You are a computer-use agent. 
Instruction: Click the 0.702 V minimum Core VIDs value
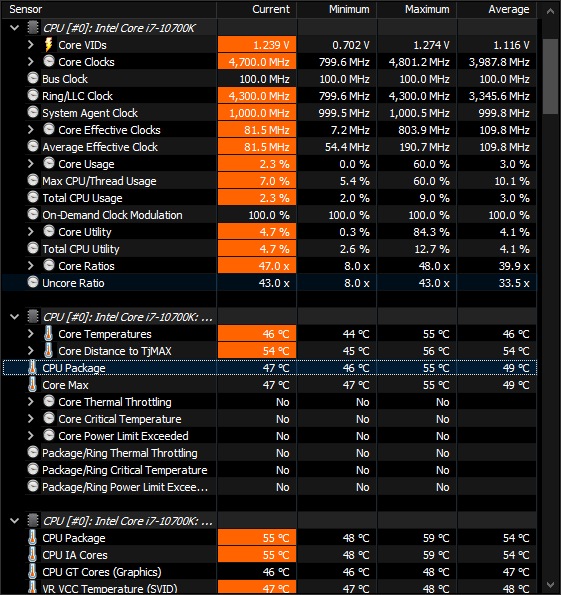(x=351, y=45)
